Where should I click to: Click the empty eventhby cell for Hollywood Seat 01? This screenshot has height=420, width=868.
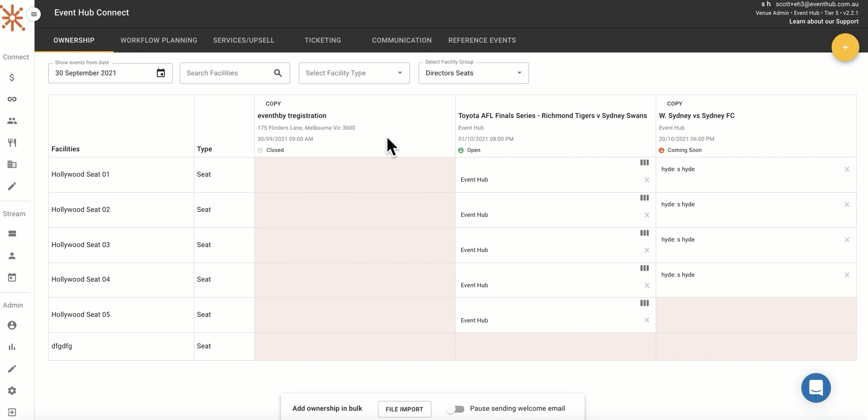click(x=355, y=175)
